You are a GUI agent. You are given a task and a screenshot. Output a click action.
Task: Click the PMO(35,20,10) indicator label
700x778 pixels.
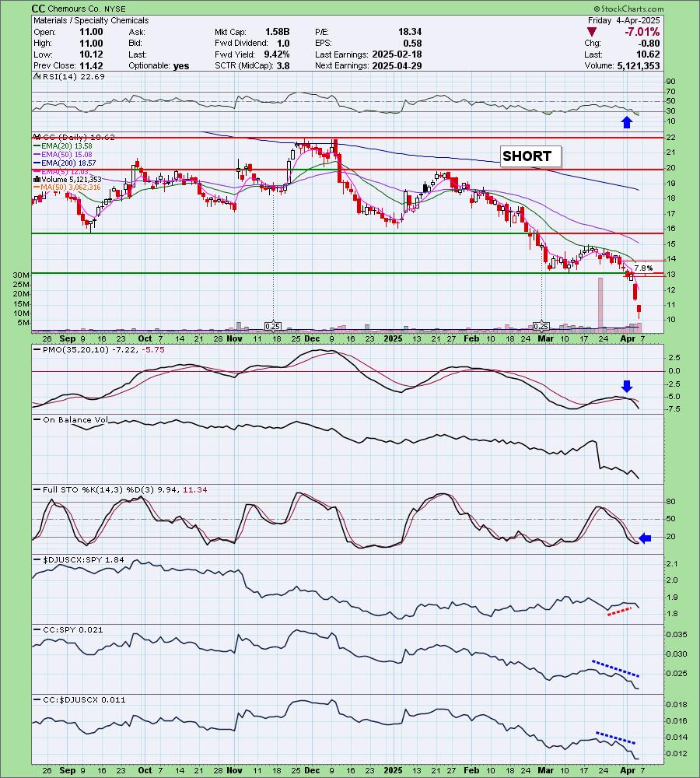98,350
